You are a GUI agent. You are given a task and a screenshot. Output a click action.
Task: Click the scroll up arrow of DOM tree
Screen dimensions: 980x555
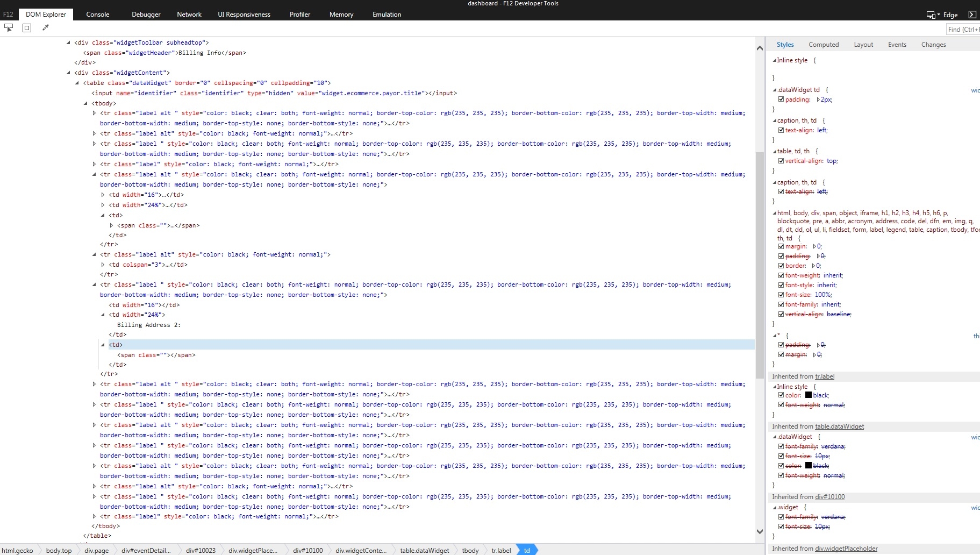760,48
